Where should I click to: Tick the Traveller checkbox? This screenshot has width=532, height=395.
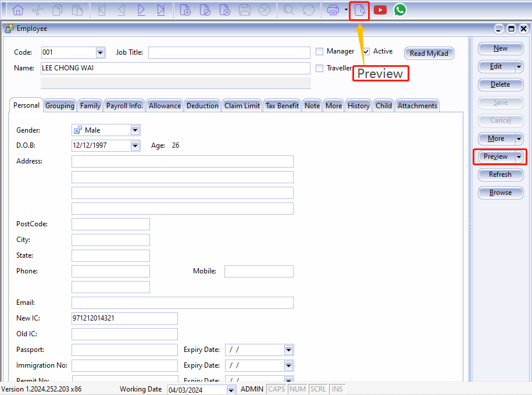[x=319, y=67]
